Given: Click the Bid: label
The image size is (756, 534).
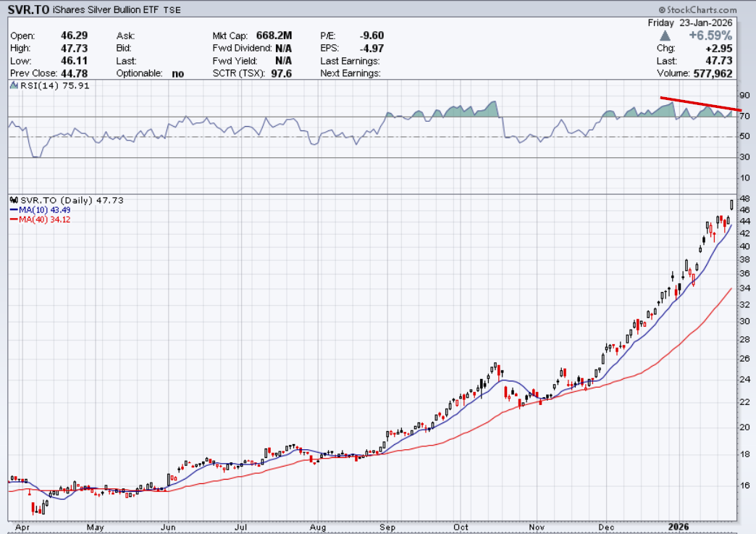Looking at the screenshot, I should click(x=123, y=49).
